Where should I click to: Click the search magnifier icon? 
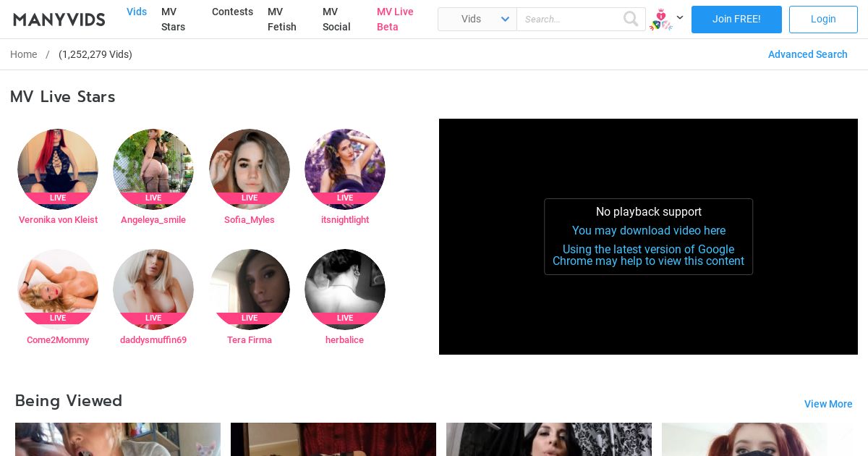[631, 19]
